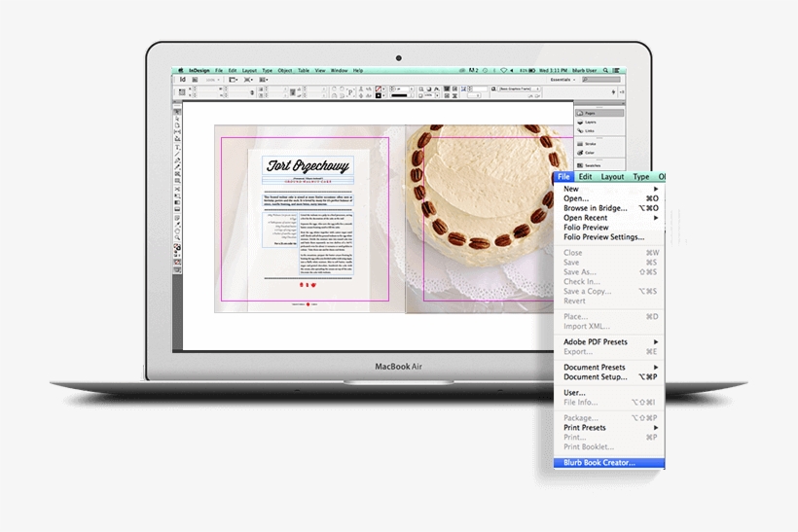Open the Notification Center icon
The height and width of the screenshot is (532, 798).
click(616, 71)
